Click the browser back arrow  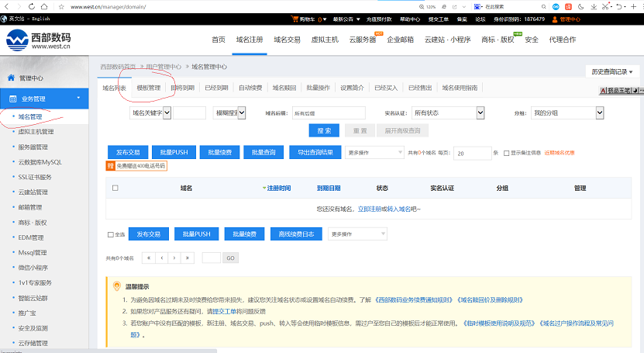click(6, 6)
